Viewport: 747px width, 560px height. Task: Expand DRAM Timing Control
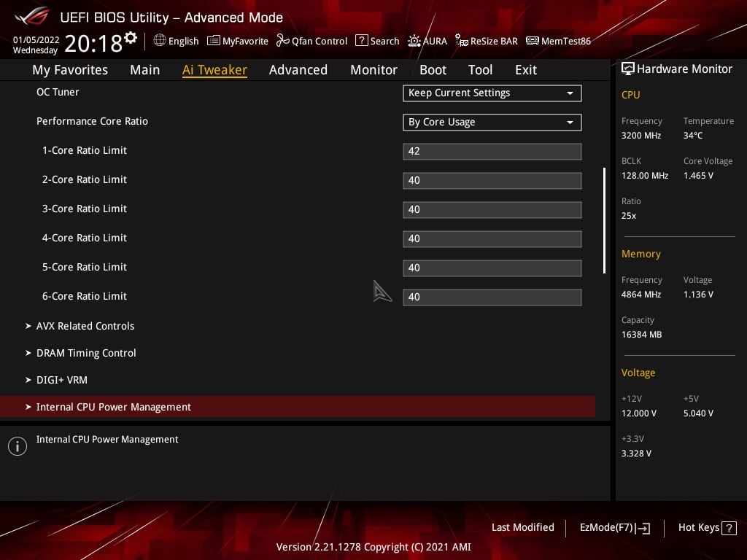pyautogui.click(x=86, y=353)
